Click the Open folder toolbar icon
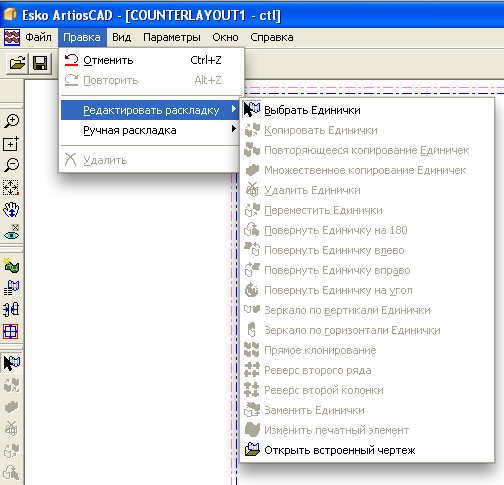This screenshot has height=485, width=504. coord(17,63)
